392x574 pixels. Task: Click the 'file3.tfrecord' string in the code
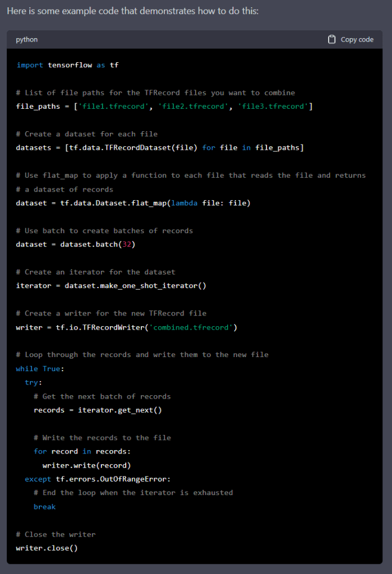[x=273, y=107]
